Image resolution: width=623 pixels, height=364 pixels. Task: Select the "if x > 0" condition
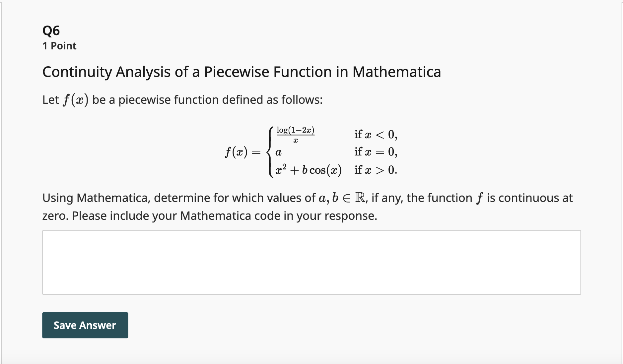coord(376,170)
